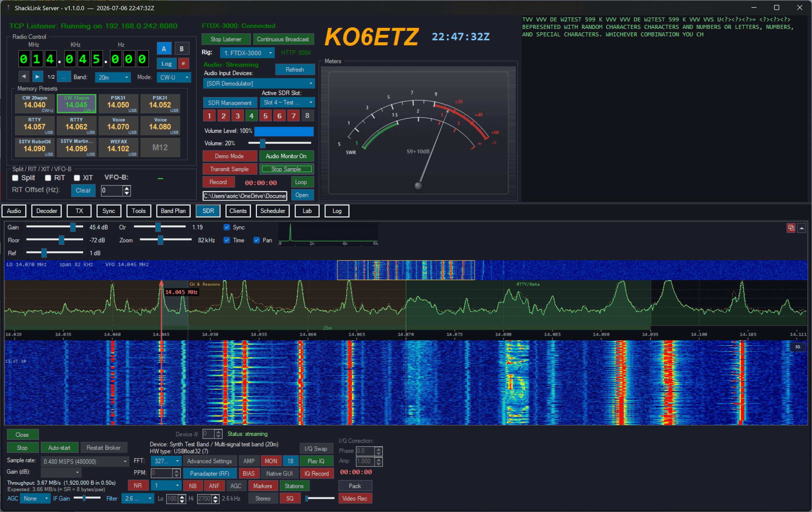Expand the Audio Input Devices dropdown
The image size is (812, 512).
click(259, 83)
